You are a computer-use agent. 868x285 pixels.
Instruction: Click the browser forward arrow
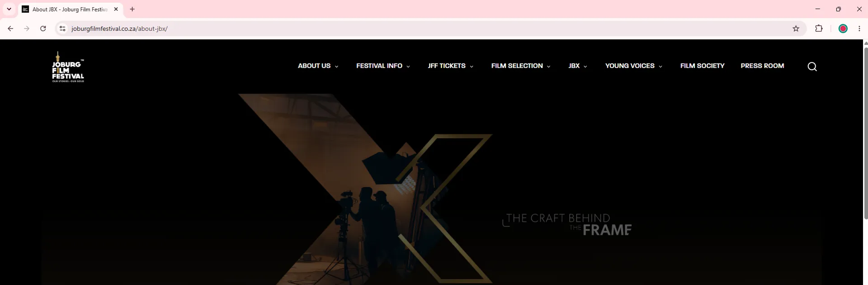27,28
